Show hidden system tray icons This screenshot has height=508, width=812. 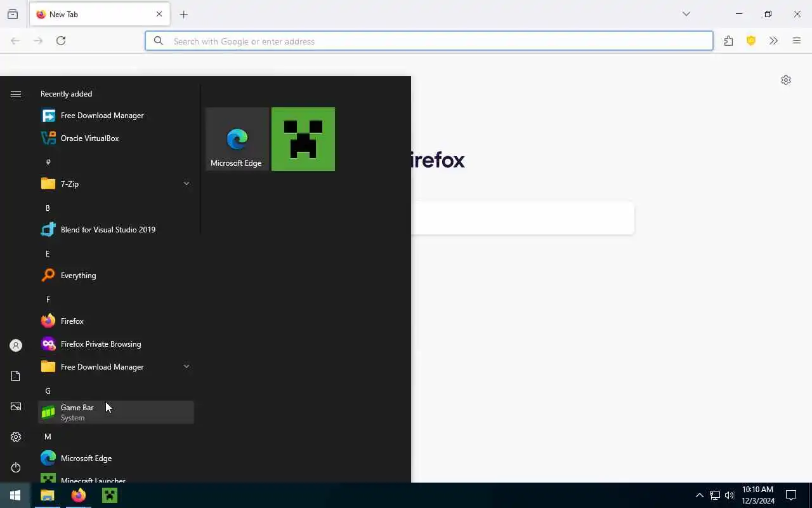700,495
